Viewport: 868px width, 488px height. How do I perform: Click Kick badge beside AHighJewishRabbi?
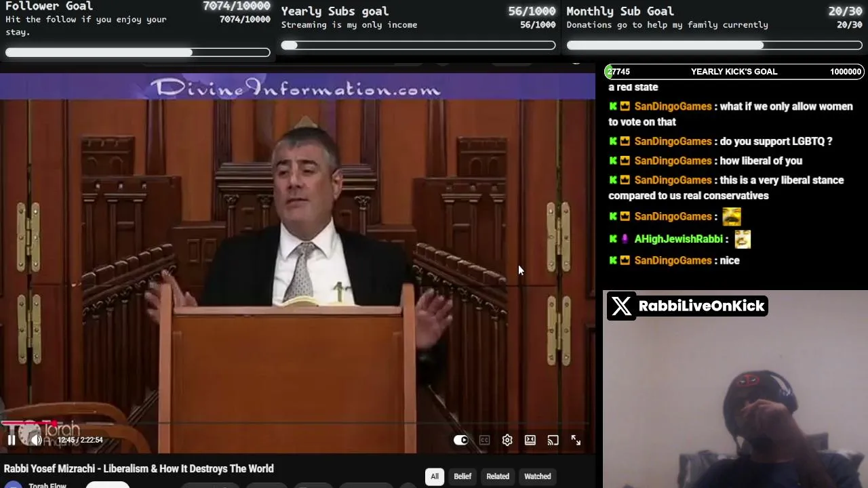(x=613, y=239)
